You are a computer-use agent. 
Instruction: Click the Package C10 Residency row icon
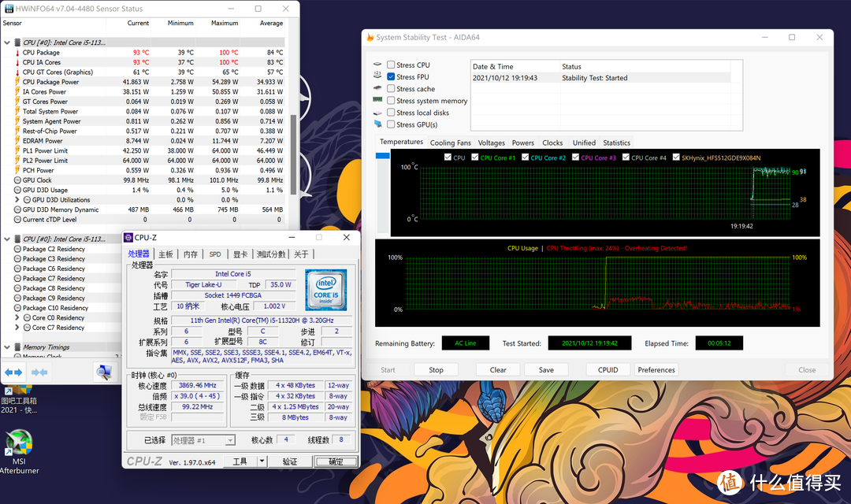click(17, 308)
